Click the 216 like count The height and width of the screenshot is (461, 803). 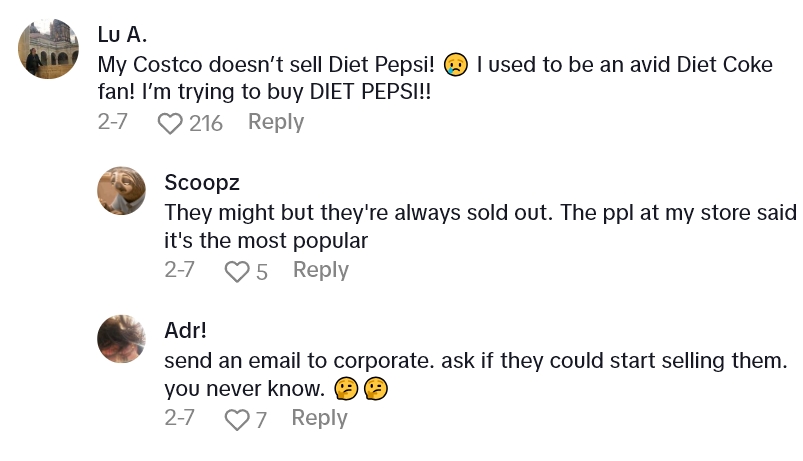click(x=205, y=123)
